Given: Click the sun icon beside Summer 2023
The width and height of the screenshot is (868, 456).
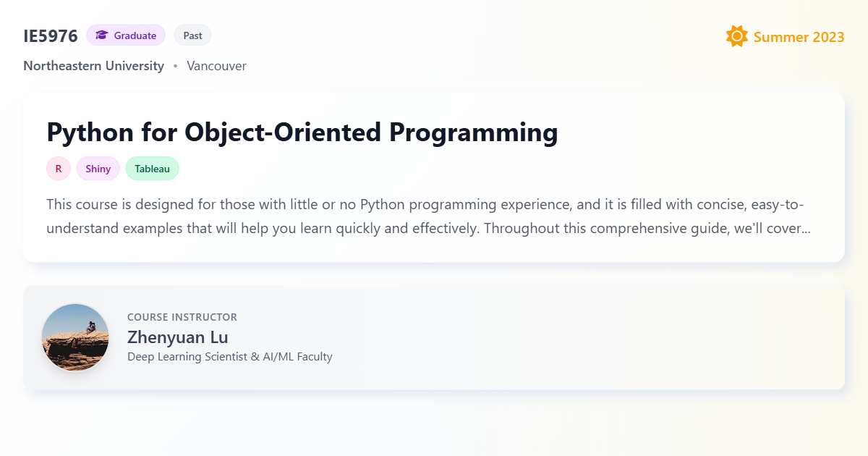Looking at the screenshot, I should (736, 35).
